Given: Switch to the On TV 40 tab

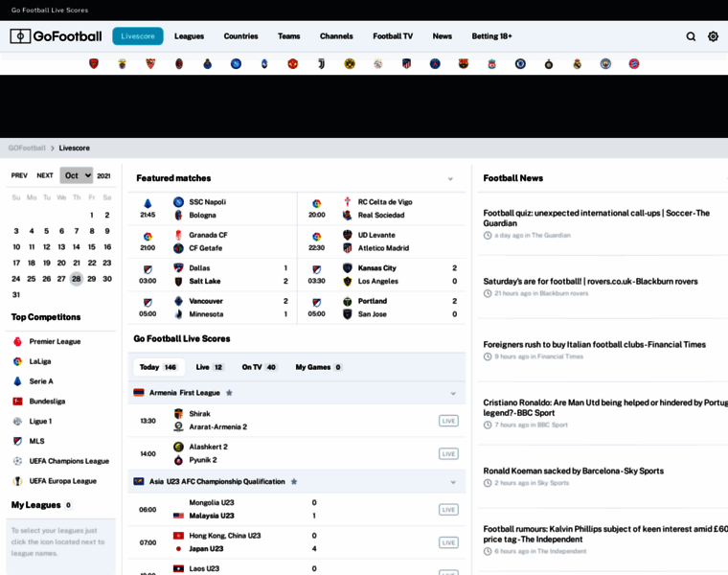Looking at the screenshot, I should pyautogui.click(x=259, y=367).
